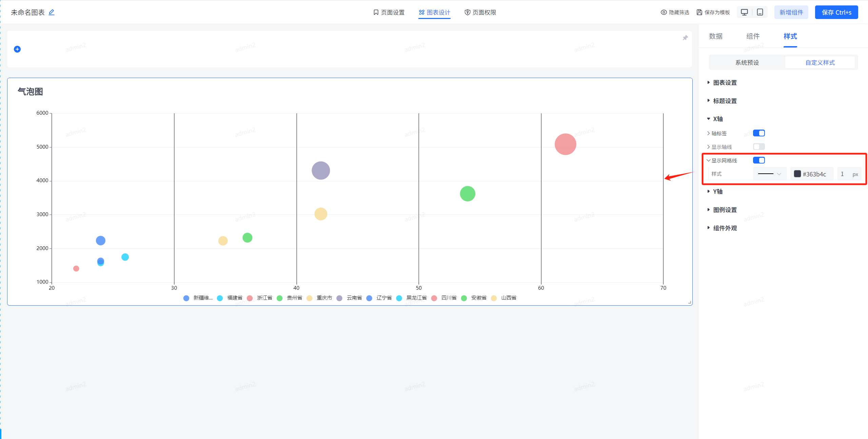Image resolution: width=868 pixels, height=439 pixels.
Task: Open 页面设置 tab
Action: pyautogui.click(x=389, y=12)
